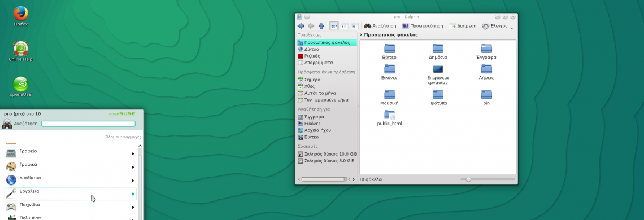Viewport: 644px width, 220px height.
Task: Click the breadcrumb arrow before Προσωπικός φάκελος
Action: coord(360,35)
